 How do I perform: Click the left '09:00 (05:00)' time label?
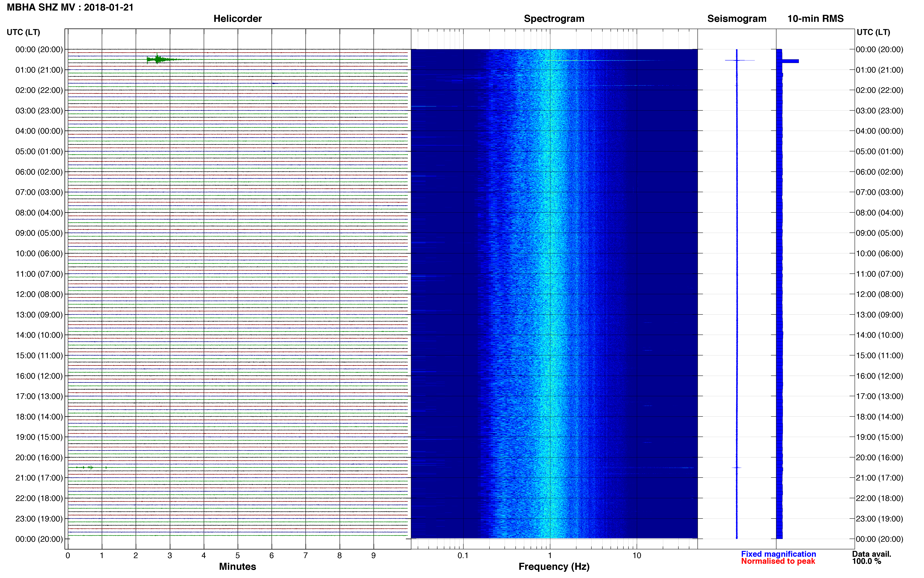pyautogui.click(x=39, y=233)
